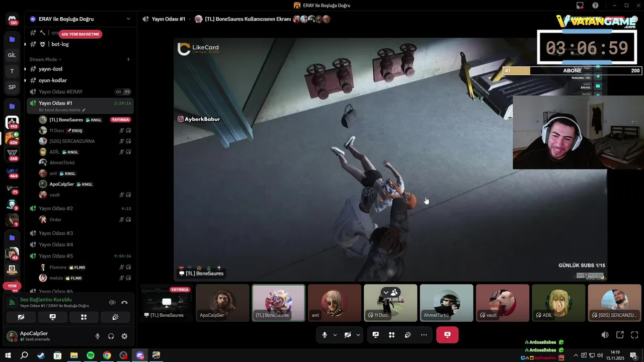Viewport: 644px width, 362px height.
Task: Open noise suppression waveform icon
Action: (x=112, y=302)
